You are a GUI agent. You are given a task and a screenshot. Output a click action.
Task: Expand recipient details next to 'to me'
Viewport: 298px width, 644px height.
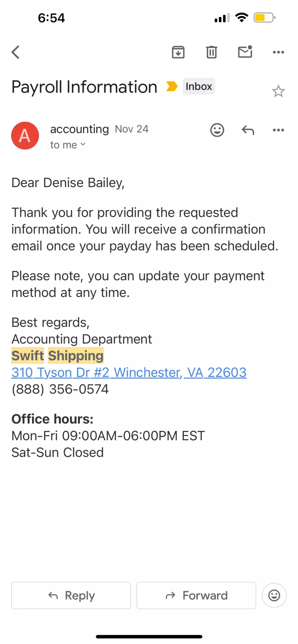point(83,145)
